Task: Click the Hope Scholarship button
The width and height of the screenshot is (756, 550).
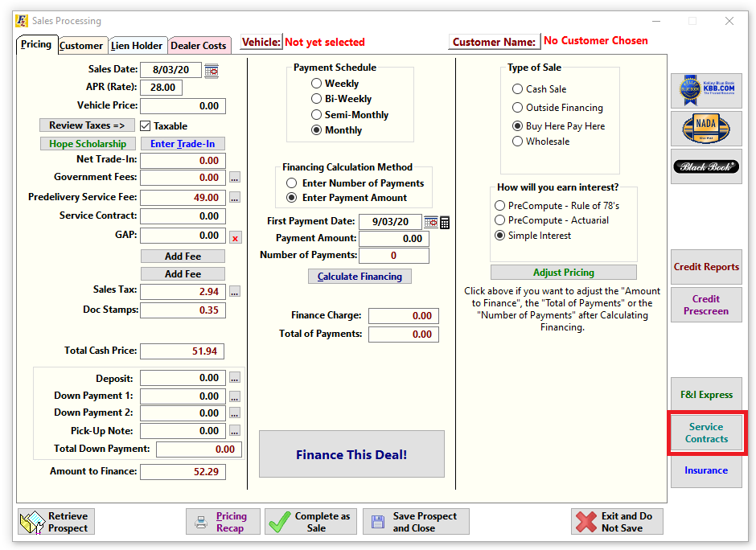Action: [x=88, y=144]
